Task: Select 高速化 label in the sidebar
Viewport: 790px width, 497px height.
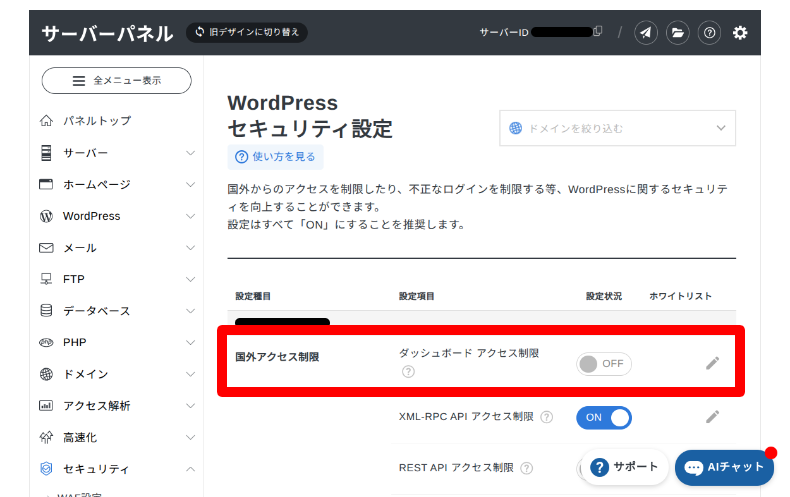Action: tap(80, 438)
